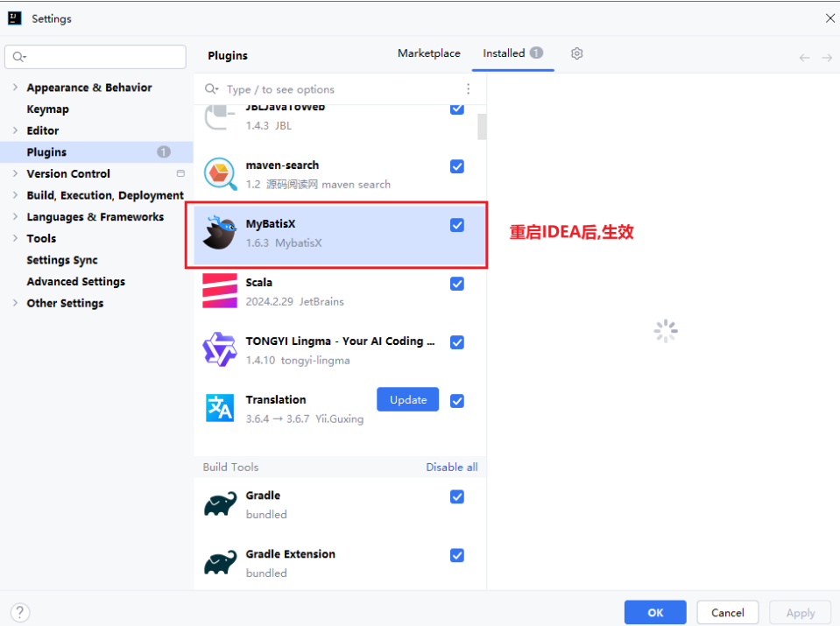The height and width of the screenshot is (626, 840).
Task: Click the maven-search plugin icon
Action: click(x=220, y=173)
